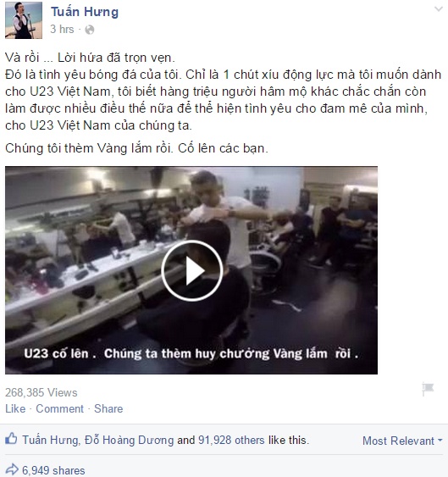The width and height of the screenshot is (448, 477).
Task: Click the Comment link
Action: coord(59,408)
